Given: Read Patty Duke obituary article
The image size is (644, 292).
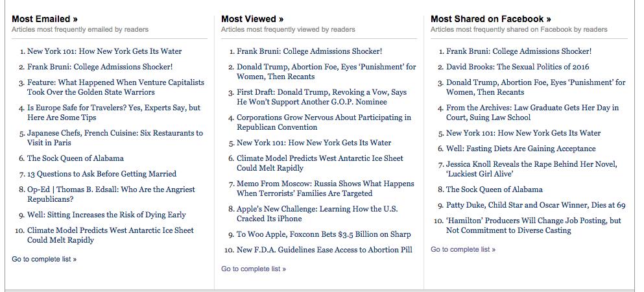Looking at the screenshot, I should tap(536, 205).
